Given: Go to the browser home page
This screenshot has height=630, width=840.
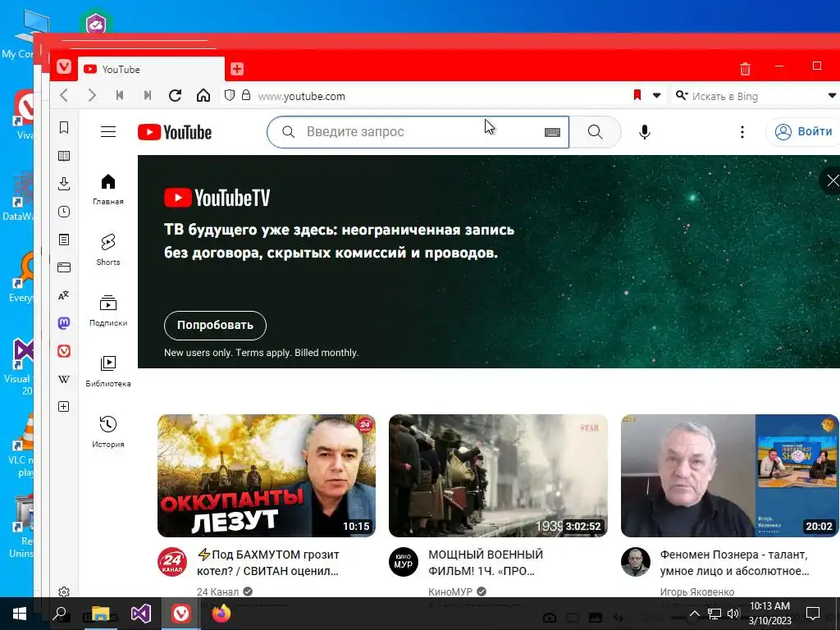Looking at the screenshot, I should (x=203, y=95).
